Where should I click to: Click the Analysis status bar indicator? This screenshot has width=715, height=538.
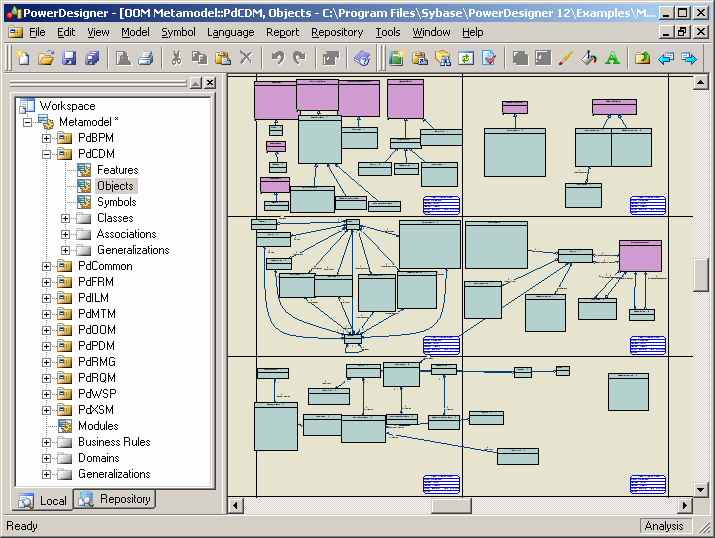(664, 526)
